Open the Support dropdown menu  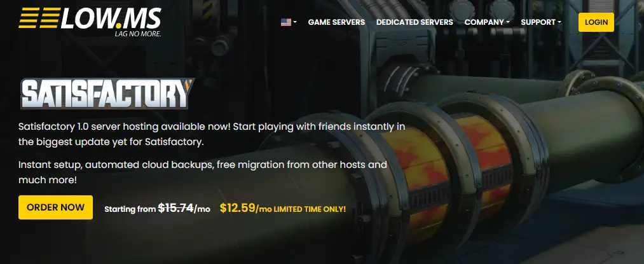541,22
